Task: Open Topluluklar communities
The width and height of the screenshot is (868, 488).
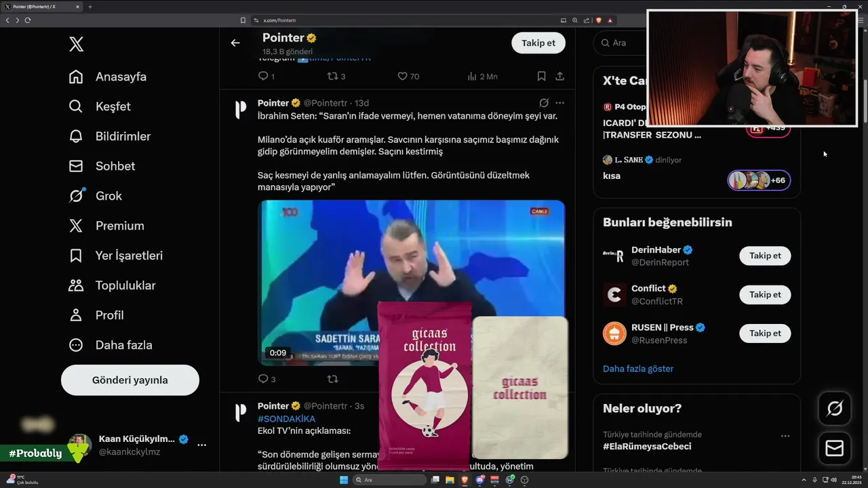Action: [x=112, y=285]
